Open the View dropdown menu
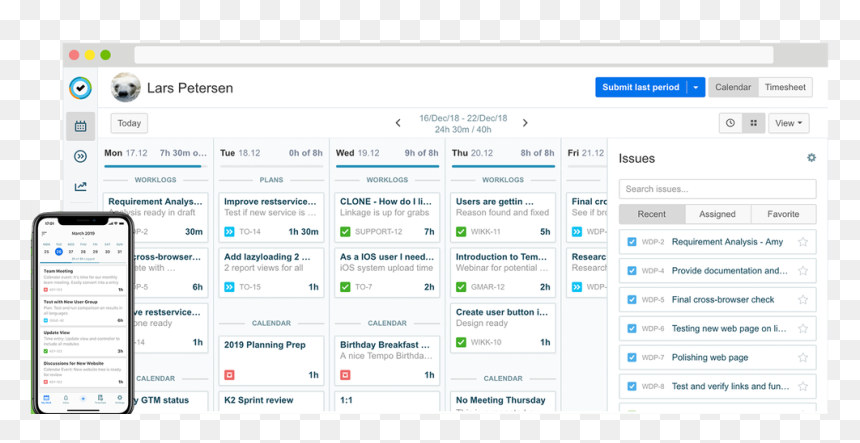This screenshot has height=443, width=860. click(789, 123)
